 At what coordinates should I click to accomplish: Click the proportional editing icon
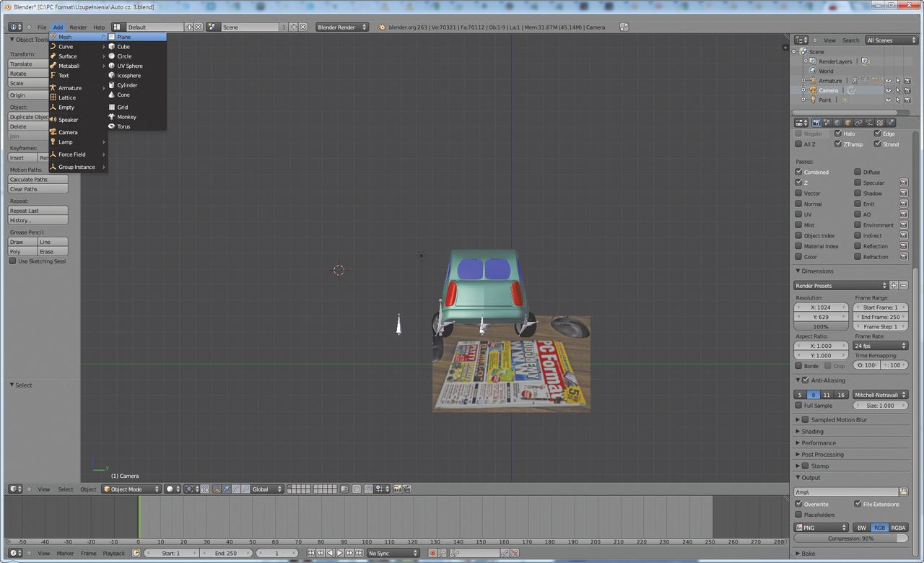[355, 489]
